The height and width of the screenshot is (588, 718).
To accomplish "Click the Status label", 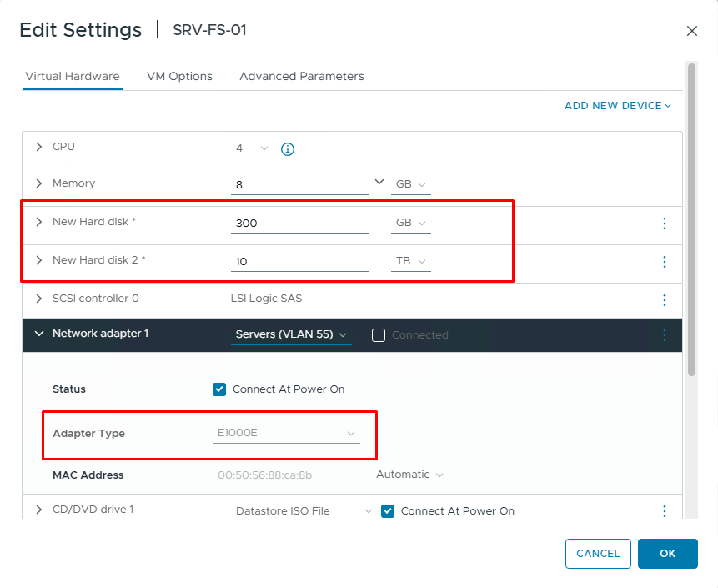I will [x=69, y=389].
